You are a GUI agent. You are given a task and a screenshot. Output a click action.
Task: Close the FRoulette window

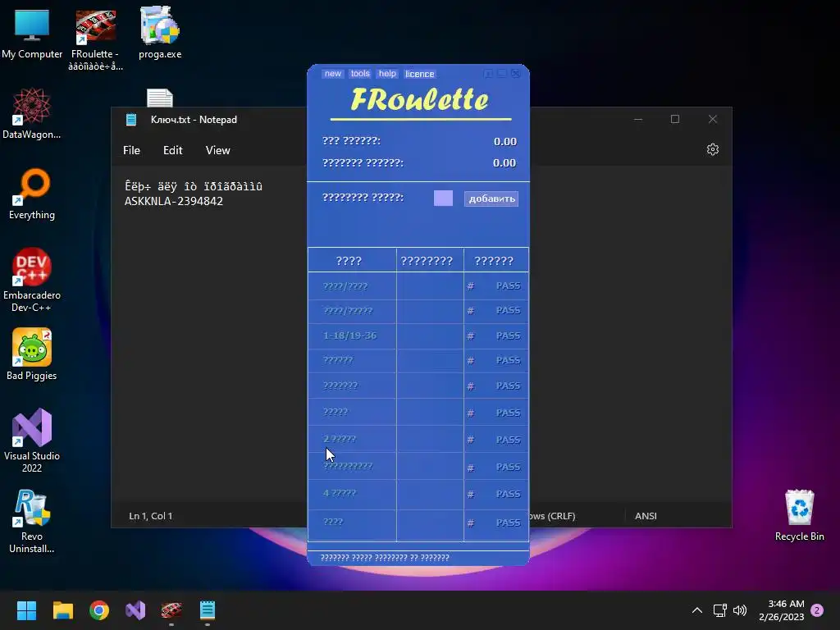(x=515, y=73)
